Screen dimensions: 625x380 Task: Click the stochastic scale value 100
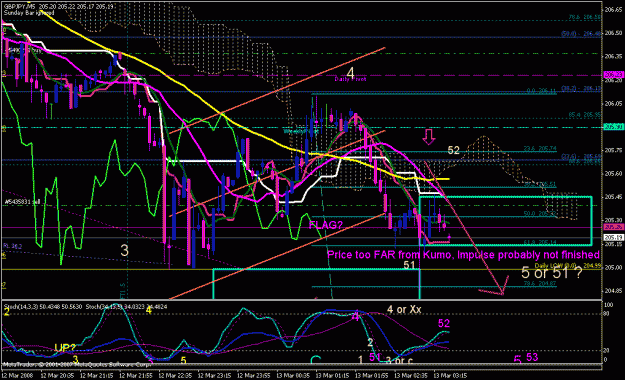(609, 305)
